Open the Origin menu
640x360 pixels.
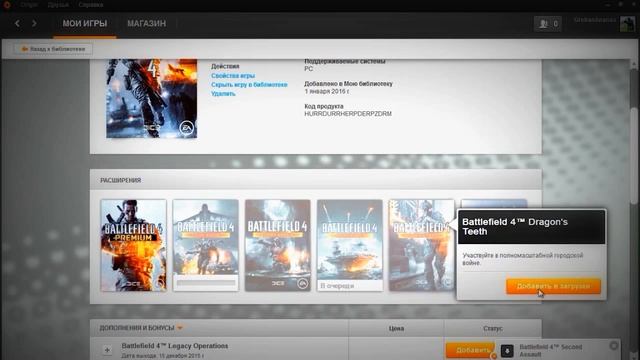29,5
